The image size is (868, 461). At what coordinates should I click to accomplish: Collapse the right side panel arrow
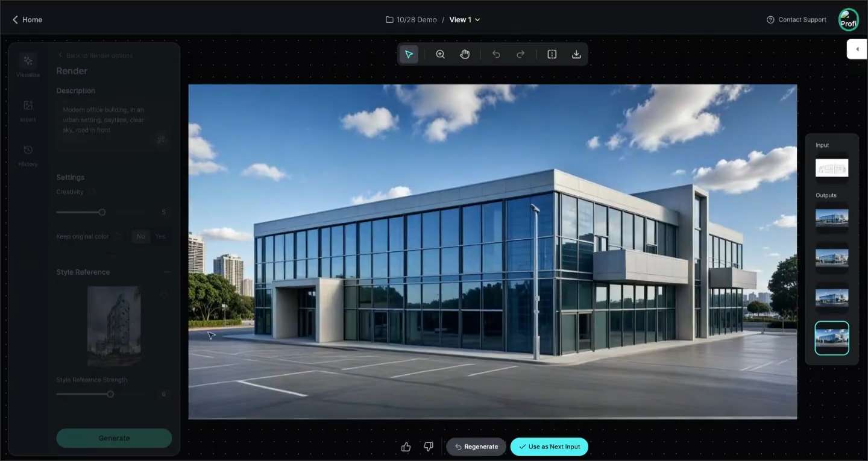pyautogui.click(x=857, y=49)
